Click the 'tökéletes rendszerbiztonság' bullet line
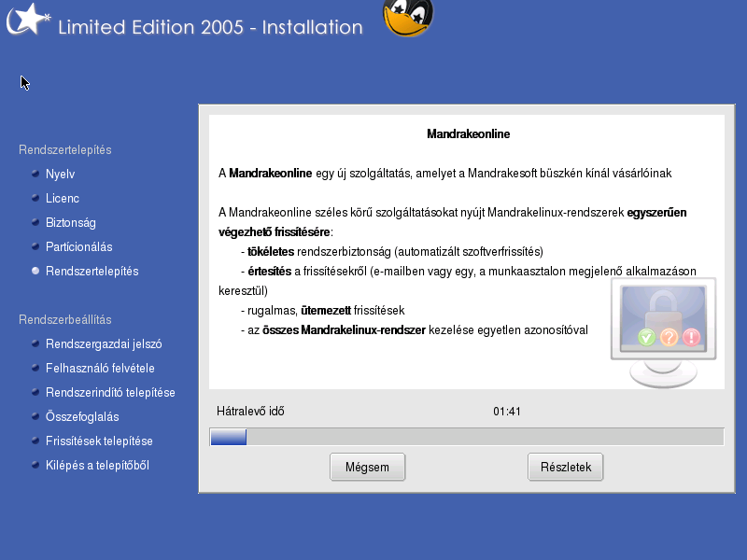 click(391, 251)
